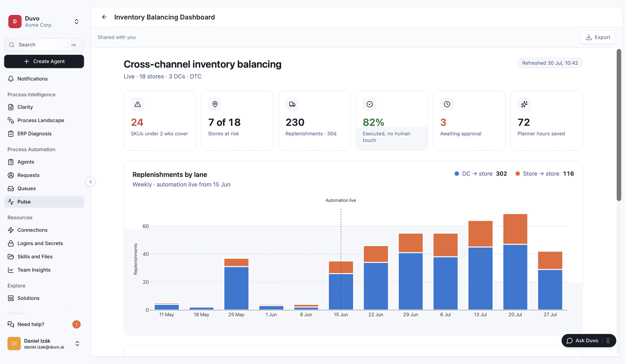Screen dimensions: 625x364
Task: Open Connections lightning icon
Action: (x=11, y=230)
